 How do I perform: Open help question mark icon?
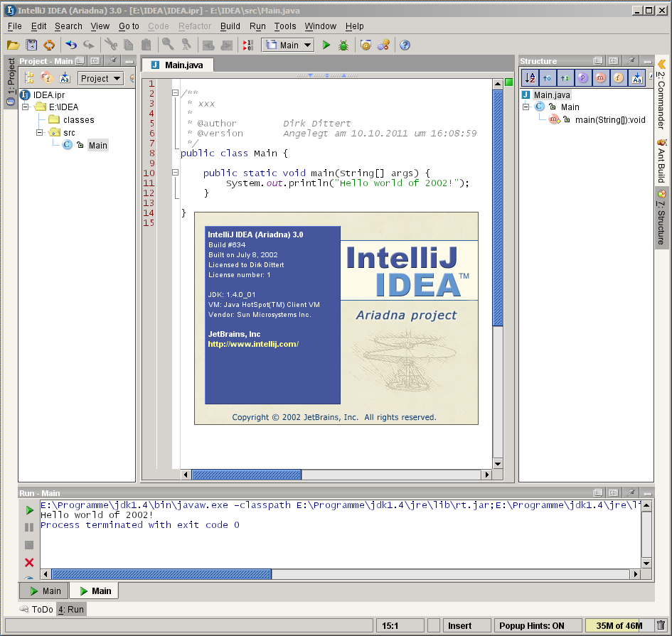pos(405,45)
